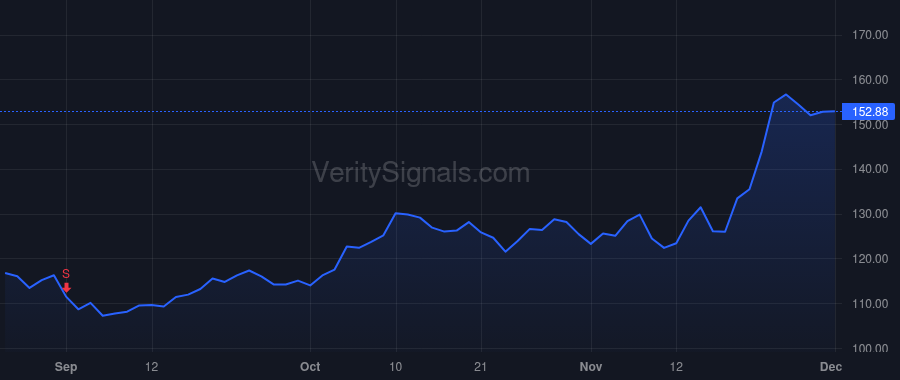The width and height of the screenshot is (900, 380).
Task: Click the 12 date tick after Nov
Action: pyautogui.click(x=677, y=367)
